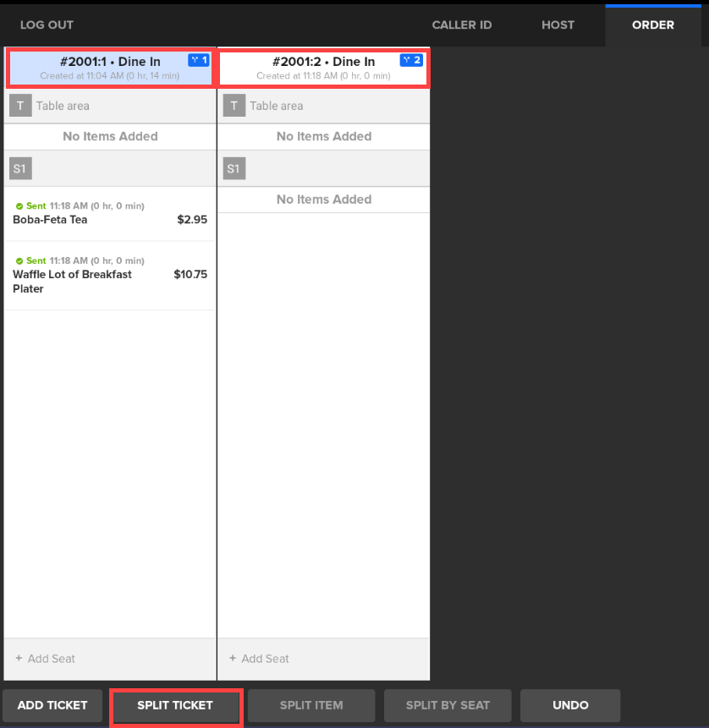Image resolution: width=709 pixels, height=728 pixels.
Task: Click the S1 seat icon in first ticket
Action: tap(20, 168)
